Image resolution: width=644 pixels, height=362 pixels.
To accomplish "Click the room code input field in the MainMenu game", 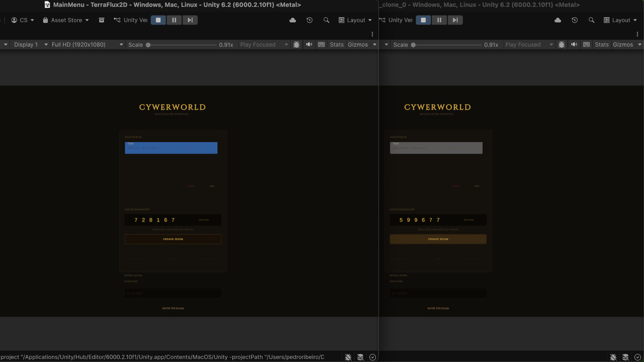I will pos(173,293).
